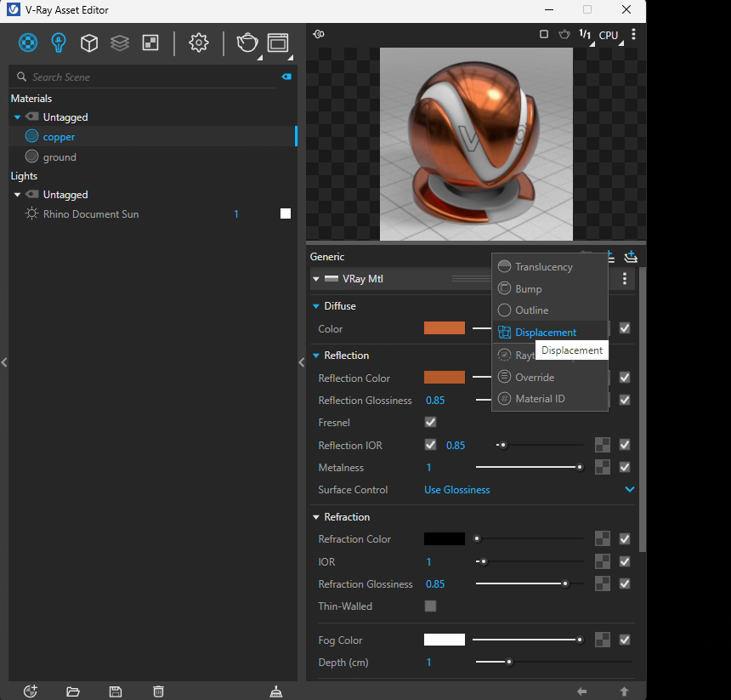Click the trash delete icon in the bottom bar

tap(158, 691)
